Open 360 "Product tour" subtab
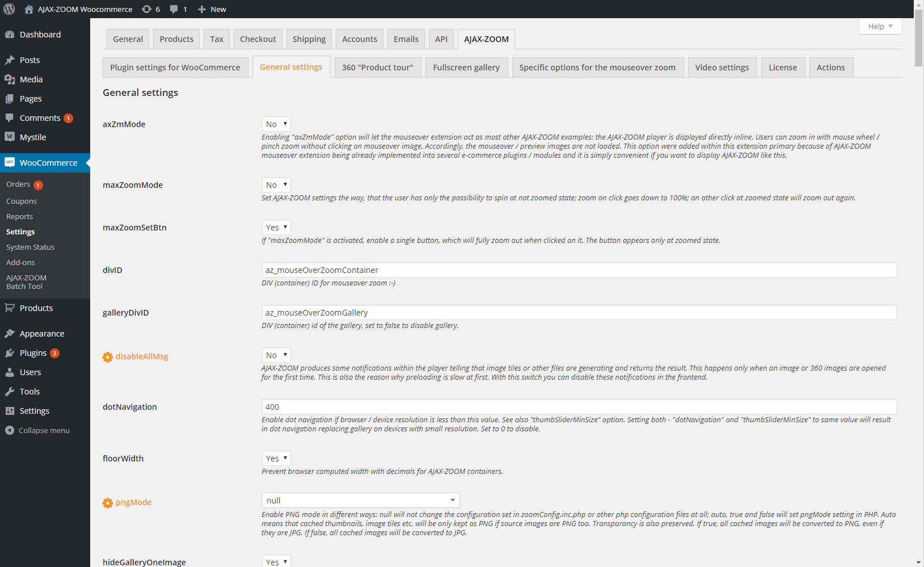This screenshot has width=924, height=567. (x=378, y=68)
